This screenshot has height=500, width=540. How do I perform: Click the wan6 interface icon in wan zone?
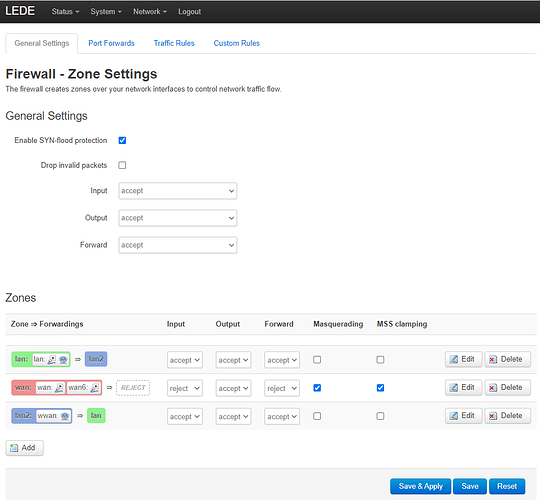click(95, 388)
